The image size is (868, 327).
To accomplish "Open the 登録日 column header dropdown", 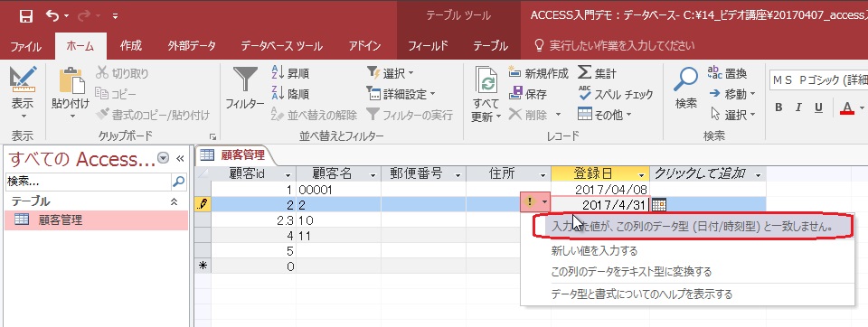I will 641,175.
